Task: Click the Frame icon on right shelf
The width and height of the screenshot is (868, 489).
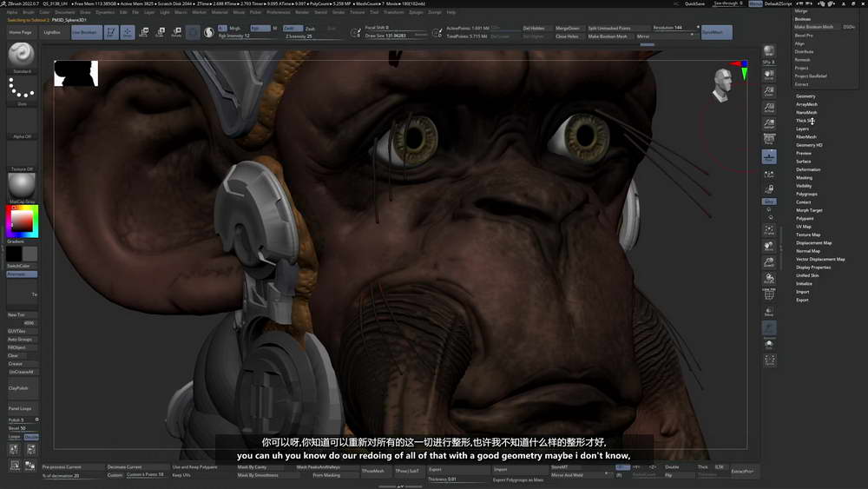Action: [x=769, y=229]
